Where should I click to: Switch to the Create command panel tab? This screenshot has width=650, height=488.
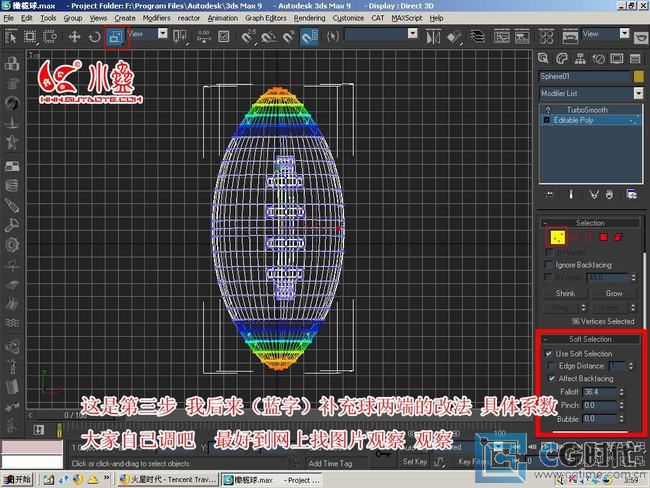tap(543, 58)
